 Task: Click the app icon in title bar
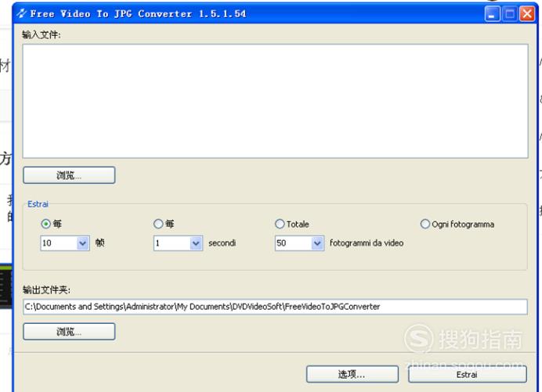tap(21, 13)
